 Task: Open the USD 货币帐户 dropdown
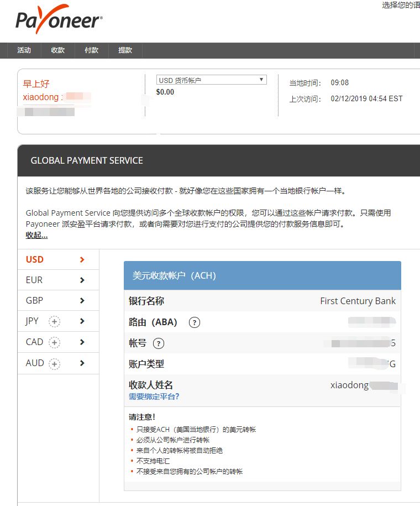pos(211,80)
